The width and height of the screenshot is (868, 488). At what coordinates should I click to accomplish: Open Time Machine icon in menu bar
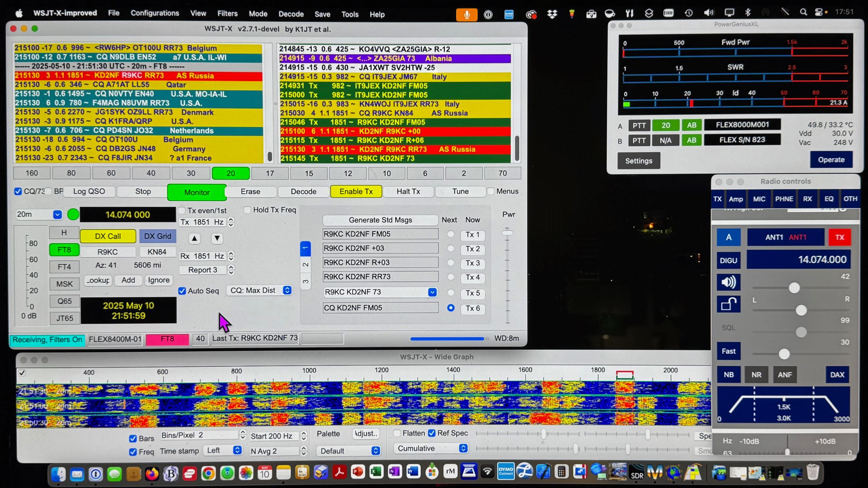(x=688, y=13)
